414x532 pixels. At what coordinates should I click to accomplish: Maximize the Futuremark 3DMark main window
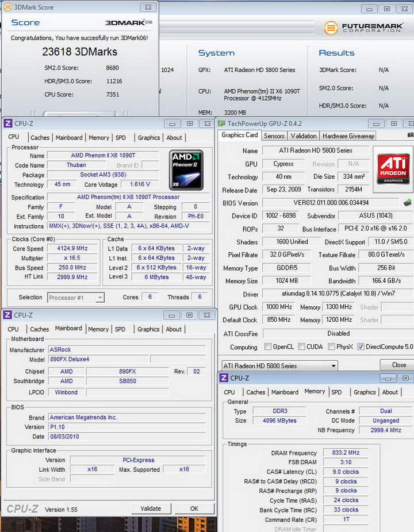tap(387, 9)
